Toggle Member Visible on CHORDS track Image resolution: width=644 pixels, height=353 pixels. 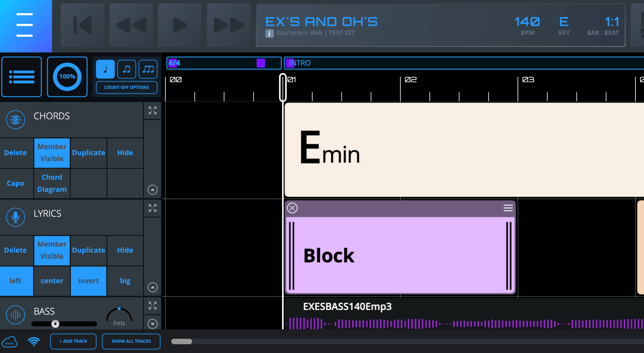52,153
